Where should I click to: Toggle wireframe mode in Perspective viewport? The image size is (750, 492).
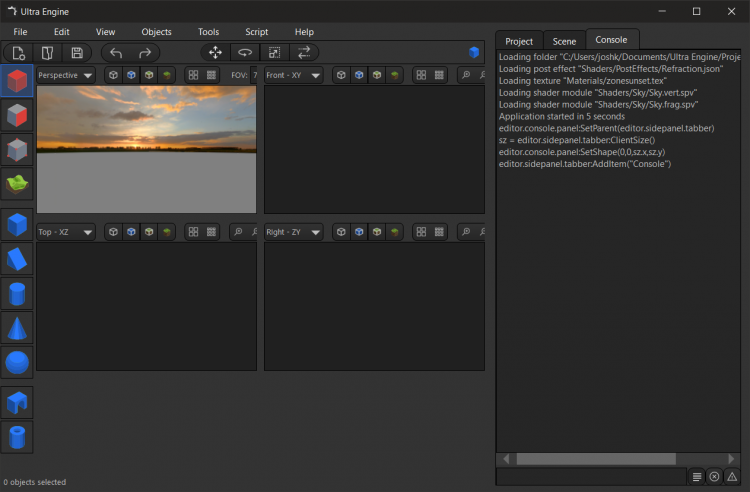point(114,75)
